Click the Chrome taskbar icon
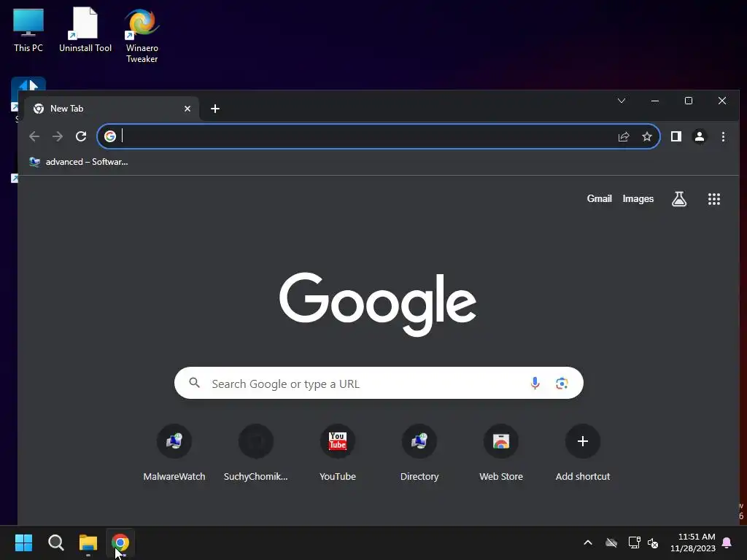 (x=120, y=542)
